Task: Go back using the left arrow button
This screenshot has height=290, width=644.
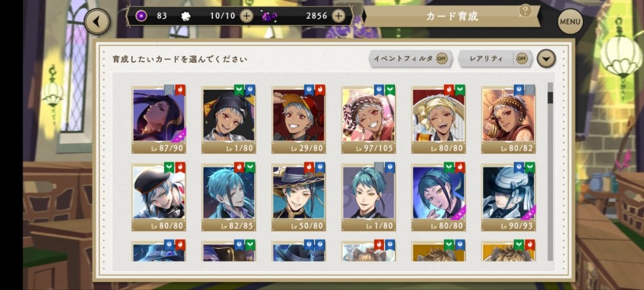Action: 97,21
